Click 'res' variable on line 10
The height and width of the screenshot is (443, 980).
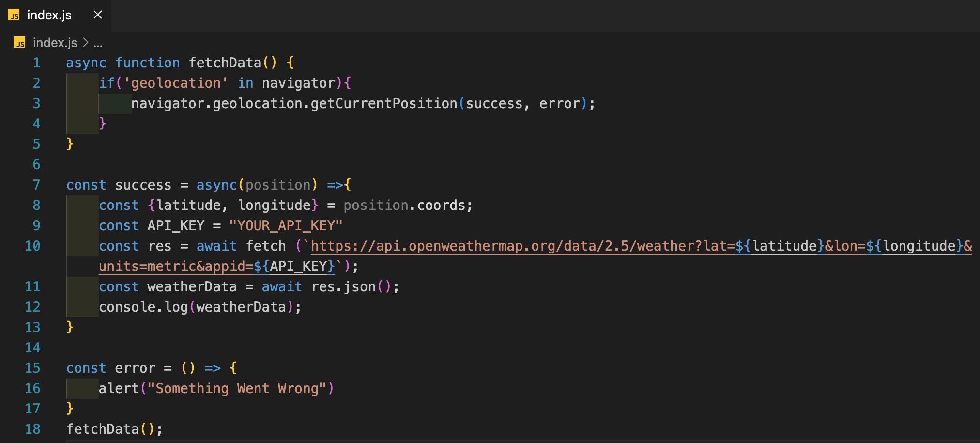tap(159, 246)
